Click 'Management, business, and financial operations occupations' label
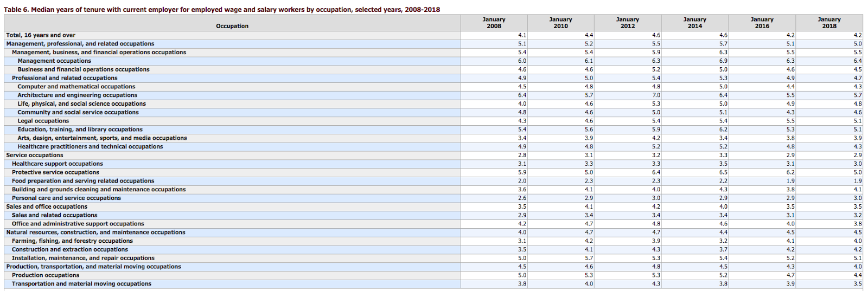This screenshot has width=868, height=291. point(99,53)
